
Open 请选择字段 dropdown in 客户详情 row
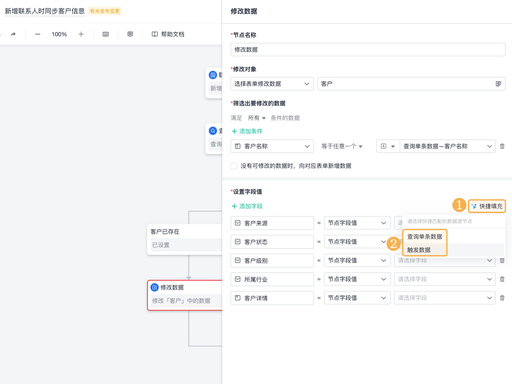click(x=445, y=298)
